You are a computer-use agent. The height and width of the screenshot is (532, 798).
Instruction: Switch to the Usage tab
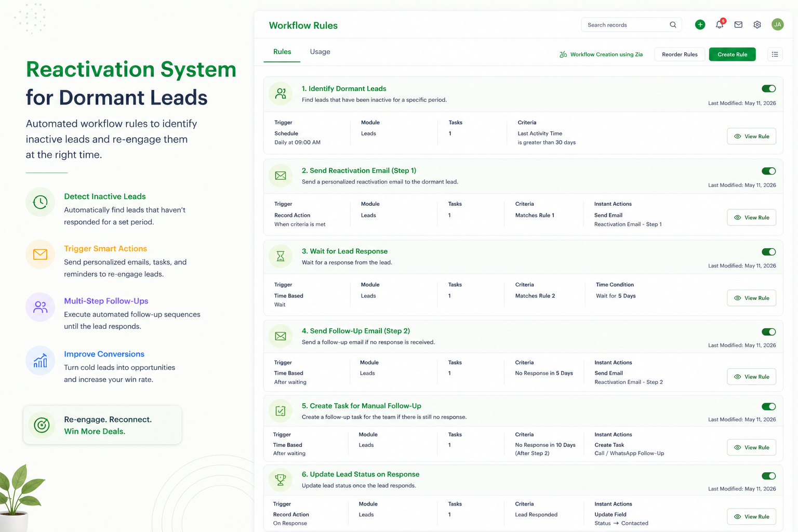(320, 52)
